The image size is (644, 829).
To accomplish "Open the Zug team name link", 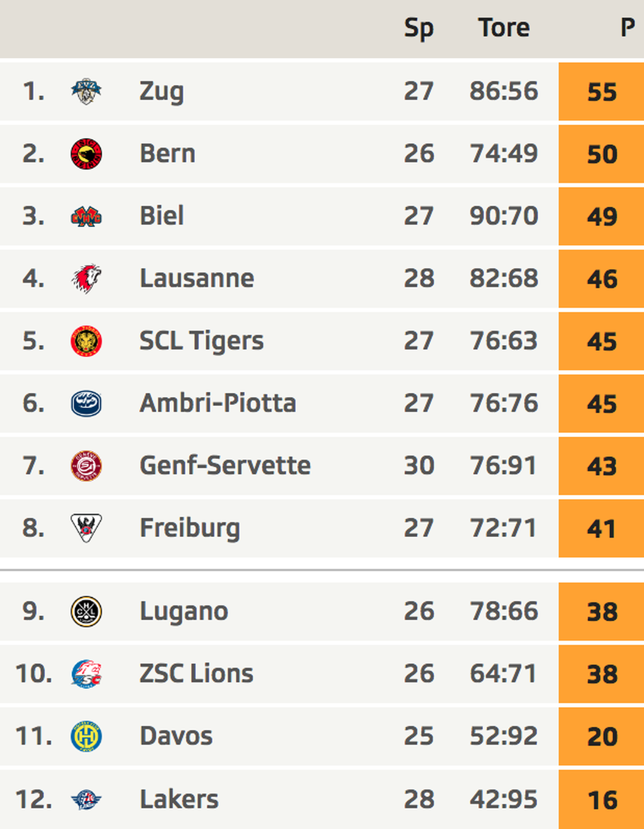I will tap(162, 92).
